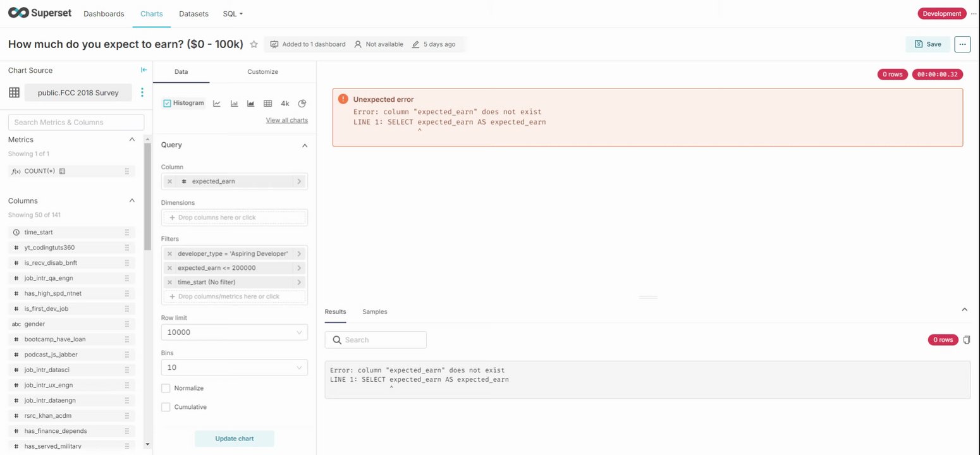This screenshot has width=980, height=455.
Task: Switch to the Customize tab
Action: pos(262,72)
